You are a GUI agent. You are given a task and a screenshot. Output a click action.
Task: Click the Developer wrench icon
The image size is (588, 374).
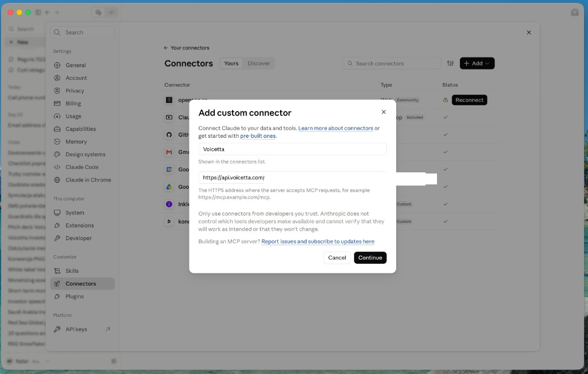pyautogui.click(x=57, y=238)
